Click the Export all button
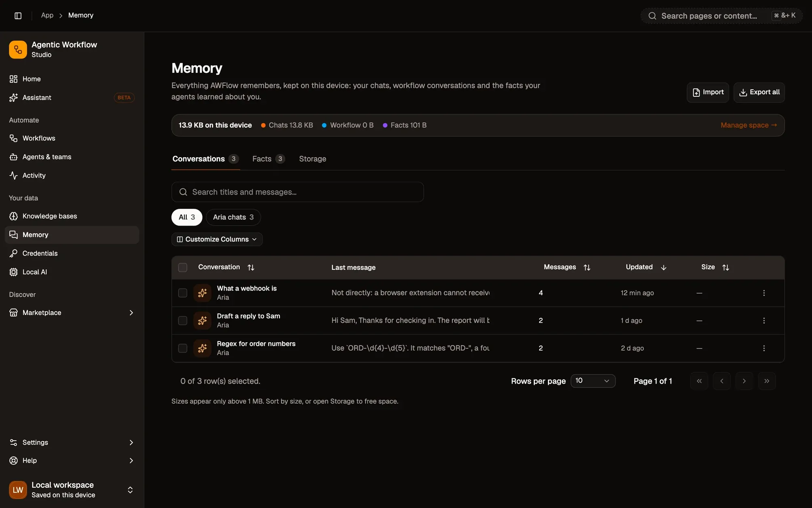 click(759, 92)
